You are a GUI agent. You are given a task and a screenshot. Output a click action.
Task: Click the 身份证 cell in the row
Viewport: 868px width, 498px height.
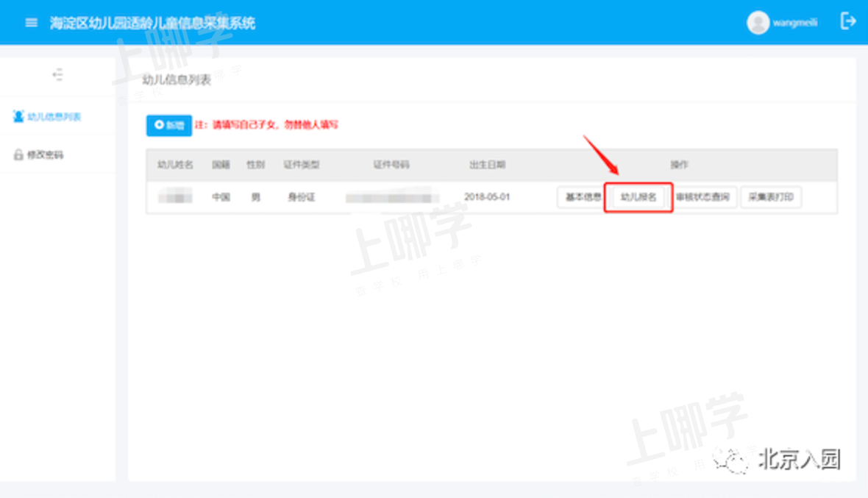click(x=301, y=197)
